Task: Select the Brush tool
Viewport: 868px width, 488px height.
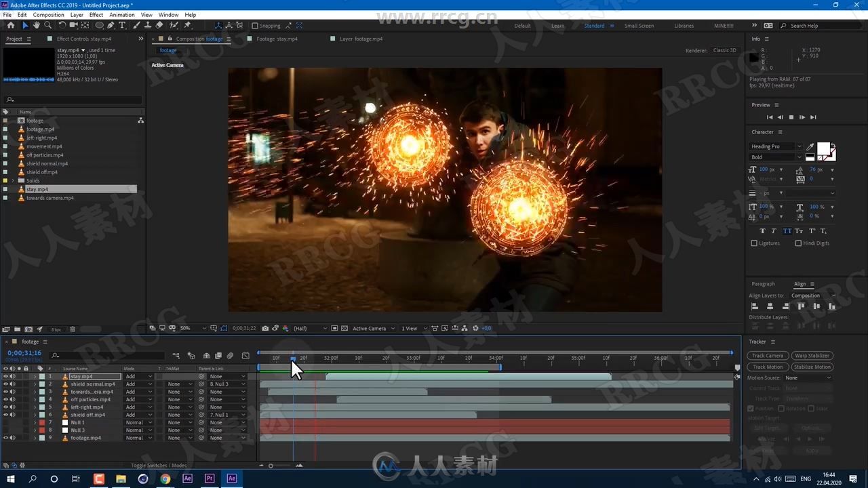Action: [x=136, y=25]
